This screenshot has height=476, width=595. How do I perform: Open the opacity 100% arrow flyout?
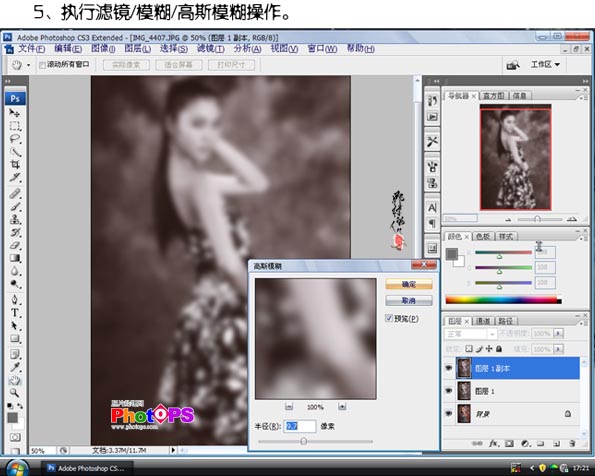tap(558, 334)
